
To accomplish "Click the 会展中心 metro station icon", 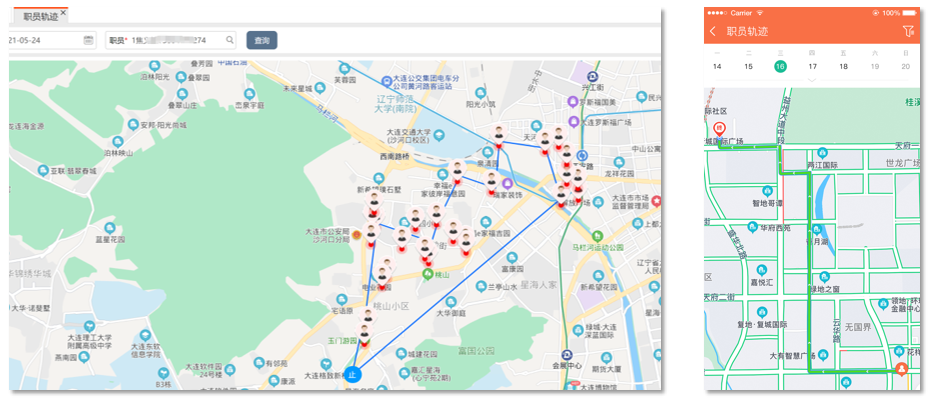I will 567,354.
